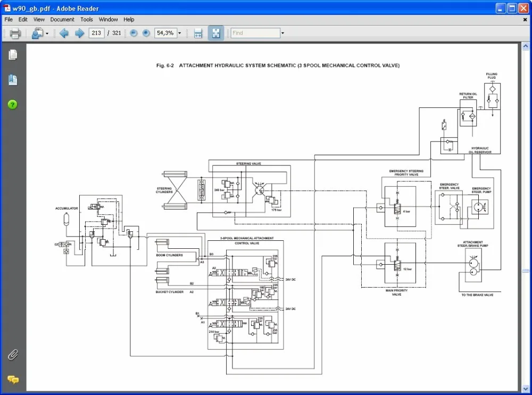This screenshot has height=395, width=532.
Task: Expand the Find options dropdown arrow
Action: point(282,33)
